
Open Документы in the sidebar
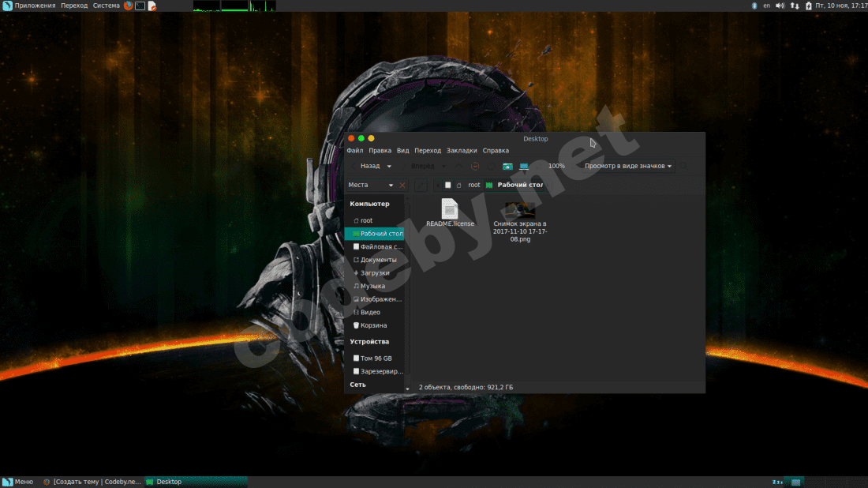point(375,260)
